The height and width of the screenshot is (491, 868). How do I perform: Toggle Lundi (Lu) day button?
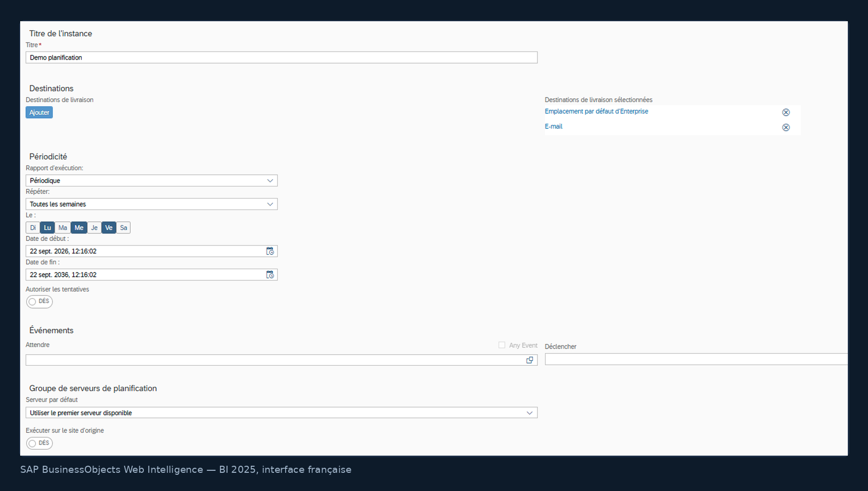click(x=47, y=228)
